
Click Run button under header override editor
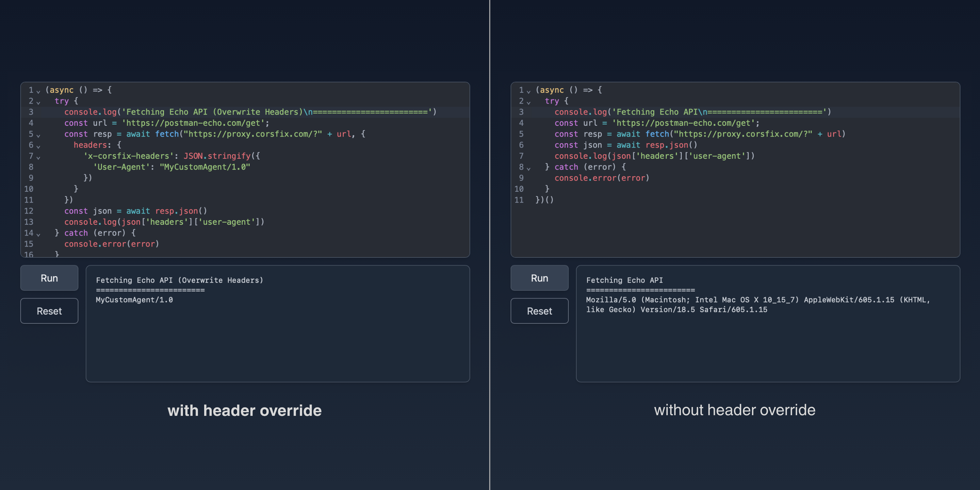pyautogui.click(x=49, y=278)
